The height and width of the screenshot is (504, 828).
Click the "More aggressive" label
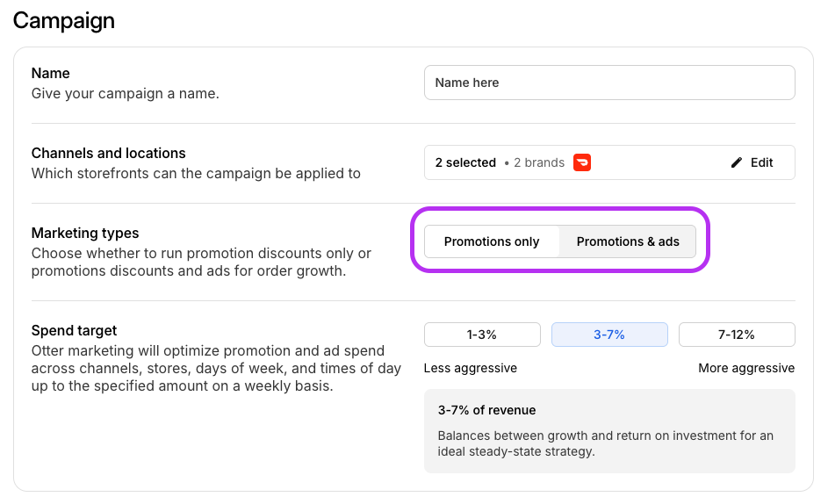click(746, 368)
